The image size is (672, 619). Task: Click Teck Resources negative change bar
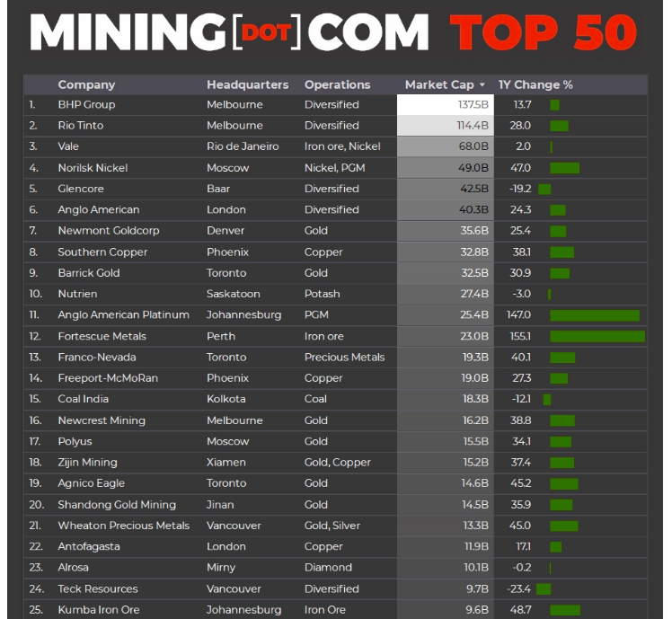pos(544,589)
